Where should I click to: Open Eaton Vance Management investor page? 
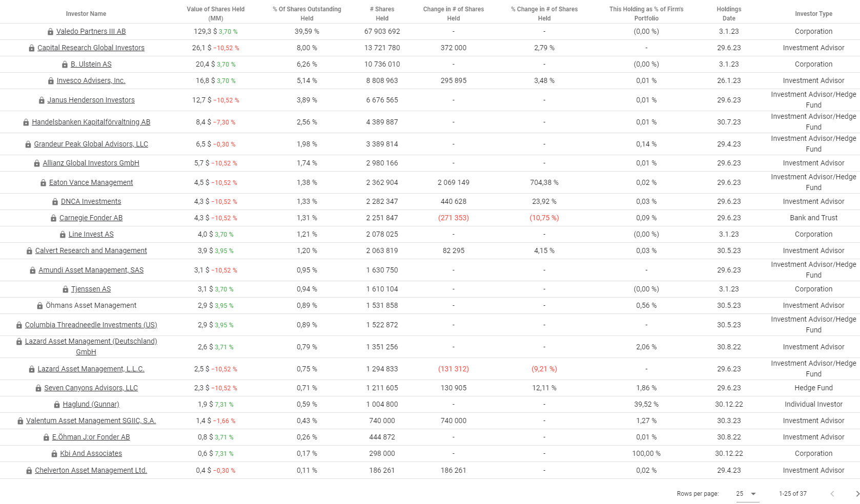(91, 182)
